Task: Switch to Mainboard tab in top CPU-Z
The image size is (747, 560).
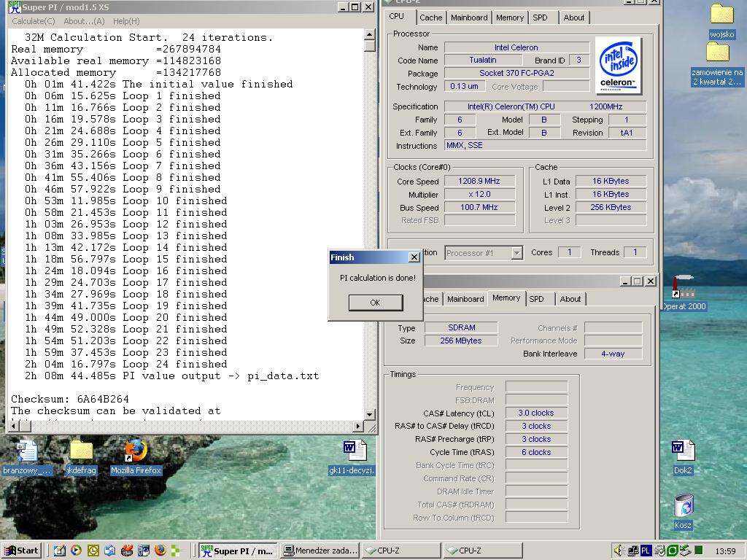Action: 469,17
